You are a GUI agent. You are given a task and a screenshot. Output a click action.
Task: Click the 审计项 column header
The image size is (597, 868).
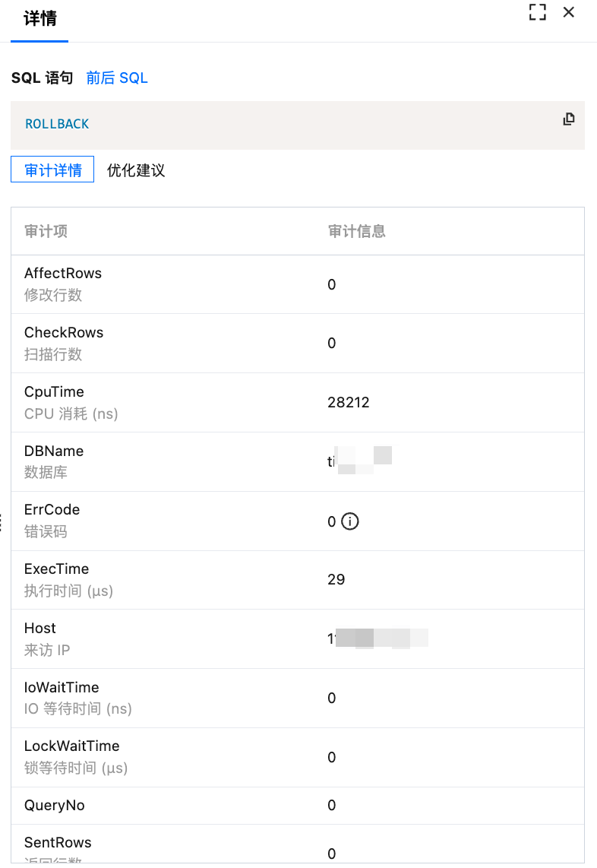(x=46, y=231)
